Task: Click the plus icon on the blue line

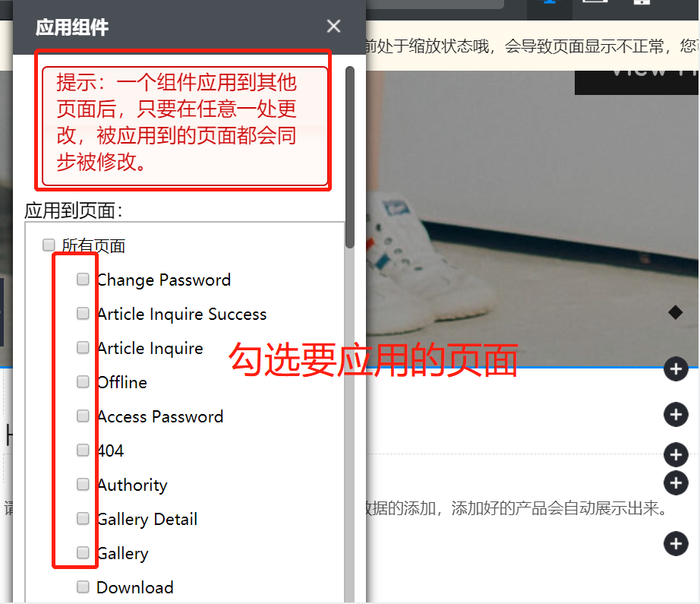Action: (676, 369)
